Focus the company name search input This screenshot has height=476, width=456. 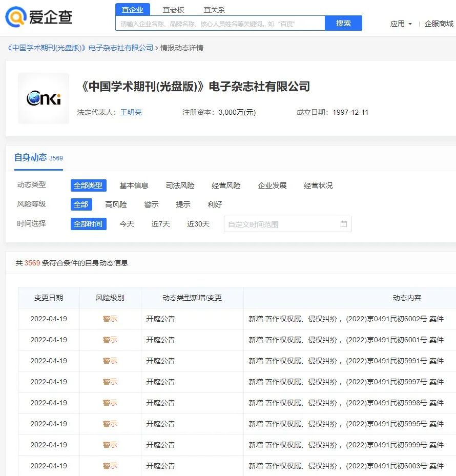[220, 23]
